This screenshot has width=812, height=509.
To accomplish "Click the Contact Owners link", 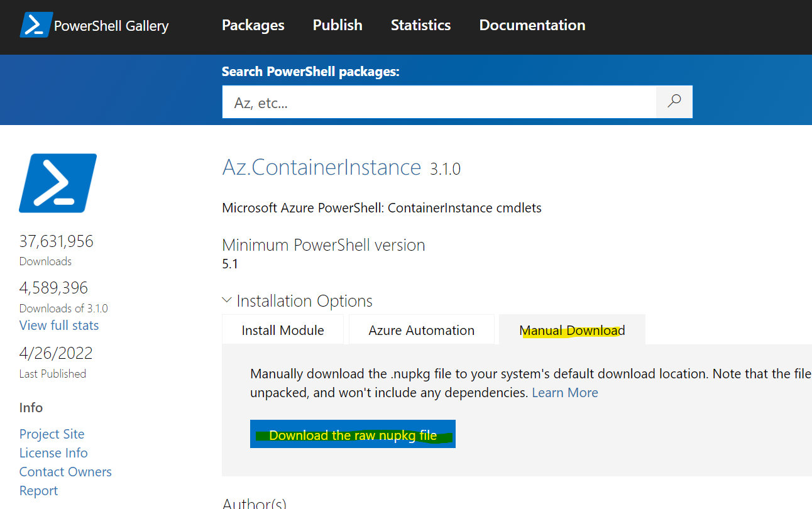I will (65, 472).
